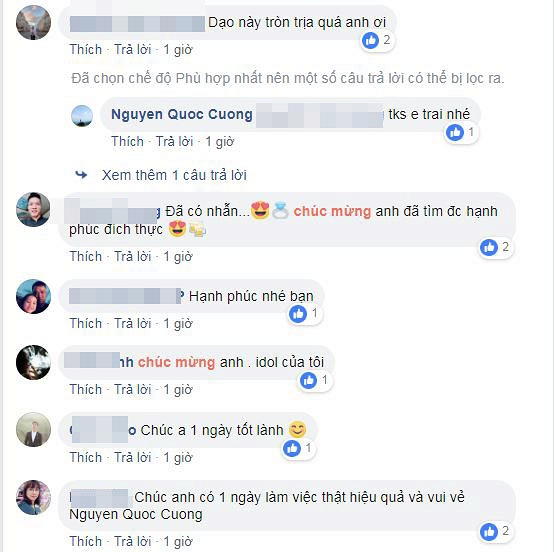
Task: Open like reactions on 'Dạo này tròn trịa' comment
Action: [377, 40]
